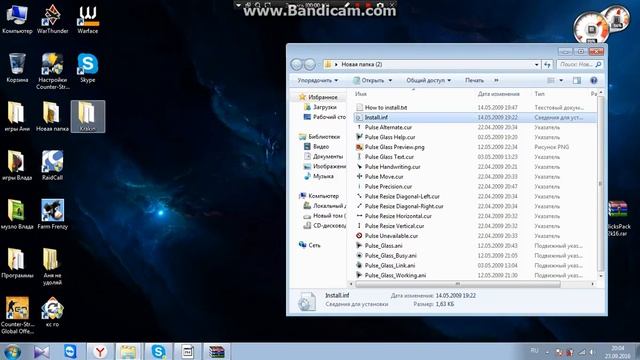Viewport: 640px width, 360px height.
Task: Select the Install.inf file
Action: click(474, 117)
